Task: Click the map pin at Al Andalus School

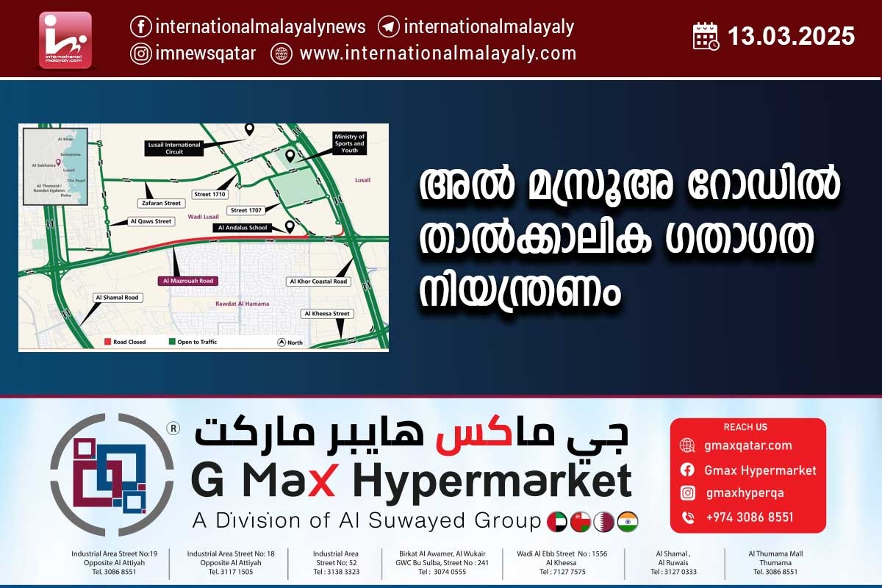Action: 290,227
